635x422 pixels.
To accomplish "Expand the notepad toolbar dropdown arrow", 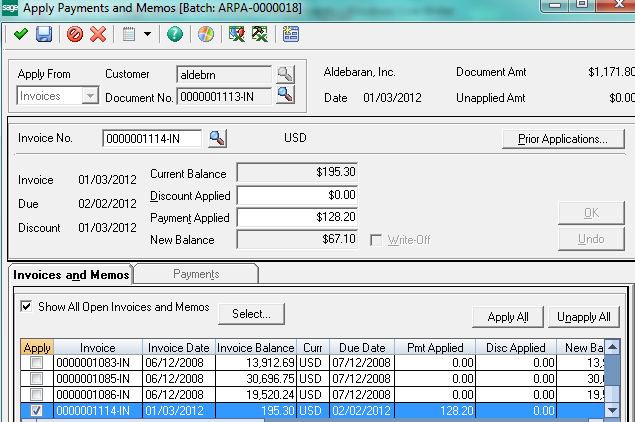I will click(148, 35).
